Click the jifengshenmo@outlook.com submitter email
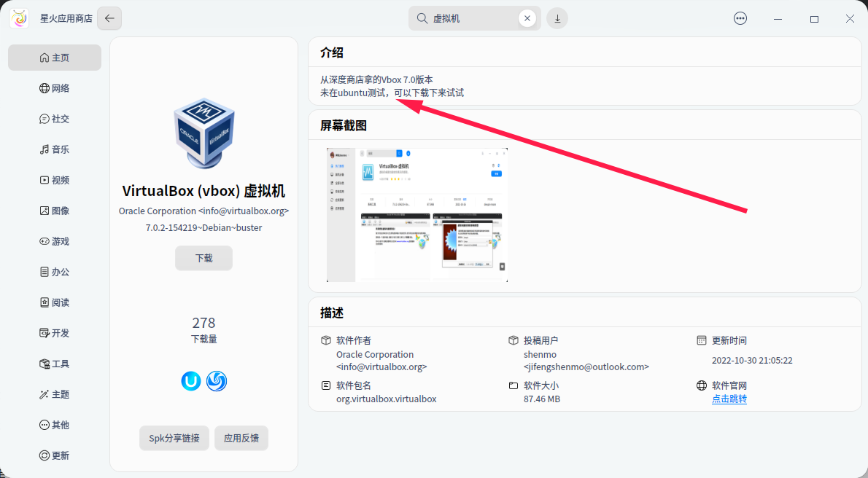Viewport: 868px width, 478px height. tap(586, 367)
